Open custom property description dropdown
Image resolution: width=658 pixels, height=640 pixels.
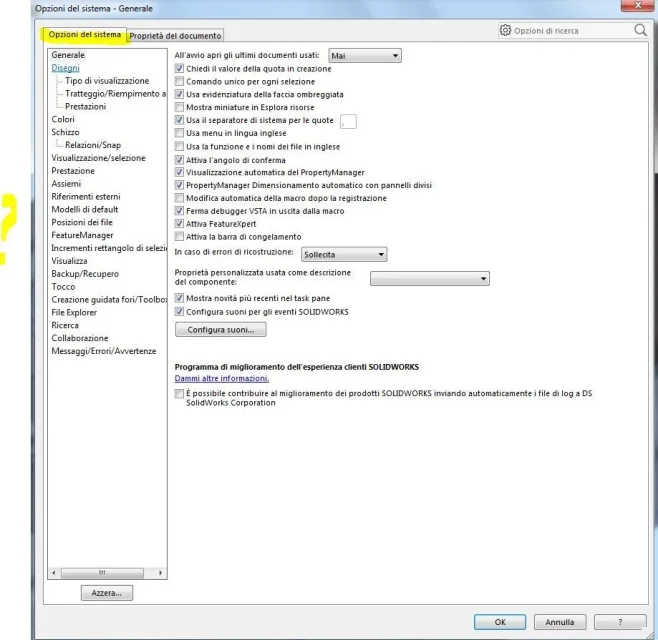tap(430, 279)
